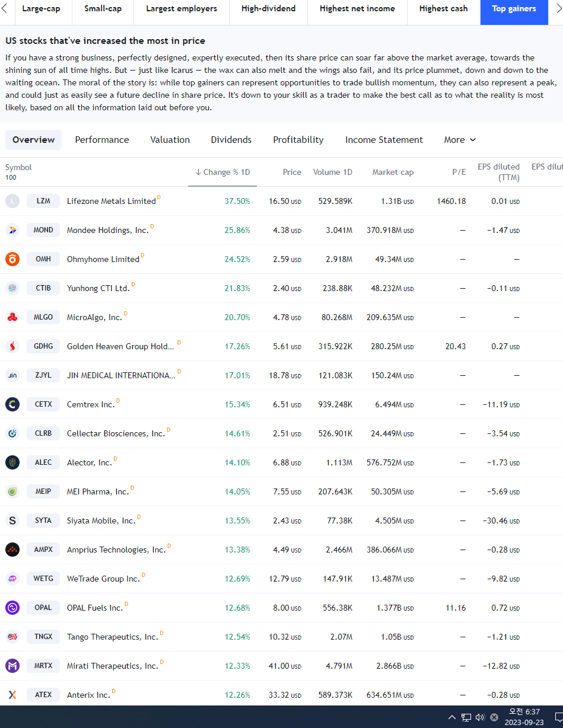Click the Siyata Mobile S logo icon

click(12, 521)
